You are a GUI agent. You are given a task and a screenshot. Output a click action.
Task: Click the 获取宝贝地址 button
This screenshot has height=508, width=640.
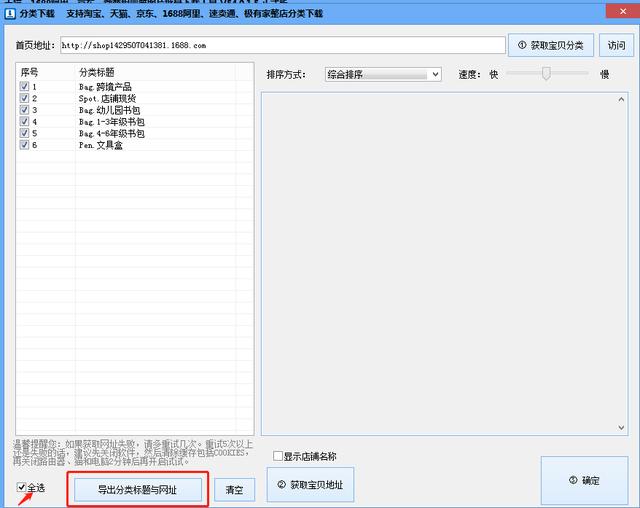coord(310,485)
